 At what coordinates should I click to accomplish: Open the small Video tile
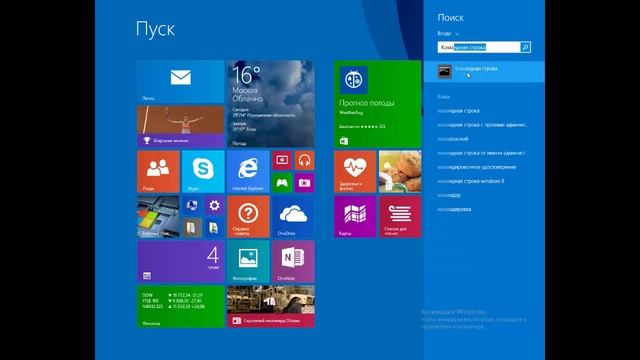click(282, 160)
